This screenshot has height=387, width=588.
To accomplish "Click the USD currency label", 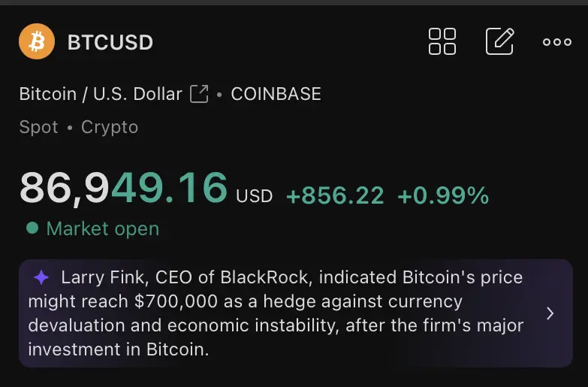I will (x=255, y=196).
